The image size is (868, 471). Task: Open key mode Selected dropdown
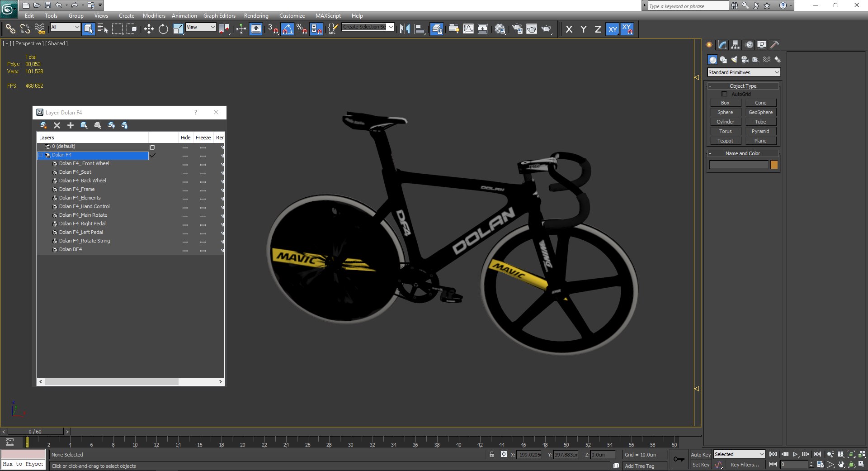[x=739, y=454]
